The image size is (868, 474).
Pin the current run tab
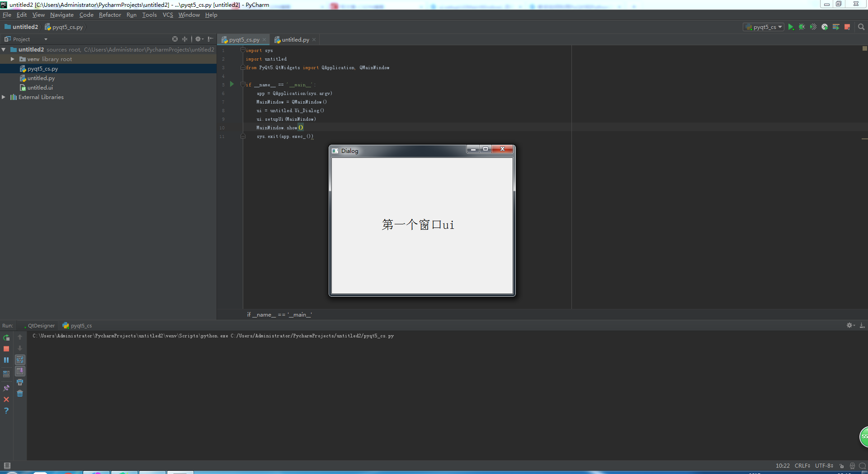[6, 388]
